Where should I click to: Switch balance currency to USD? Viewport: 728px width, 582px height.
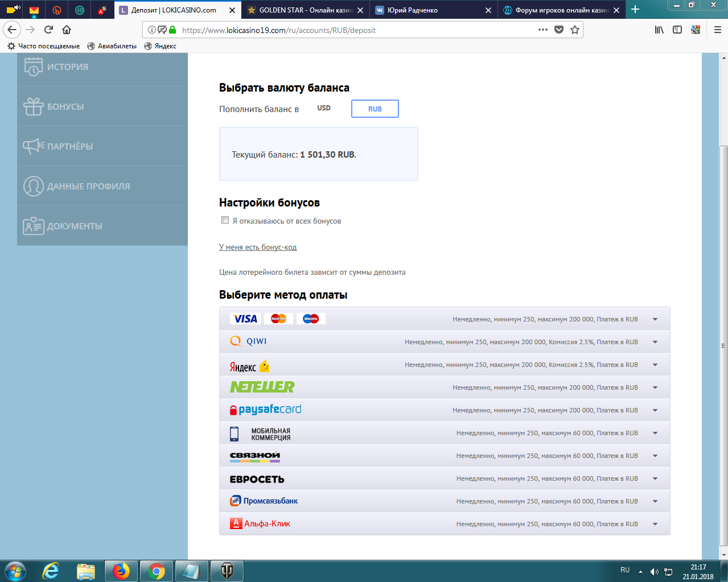tap(324, 108)
